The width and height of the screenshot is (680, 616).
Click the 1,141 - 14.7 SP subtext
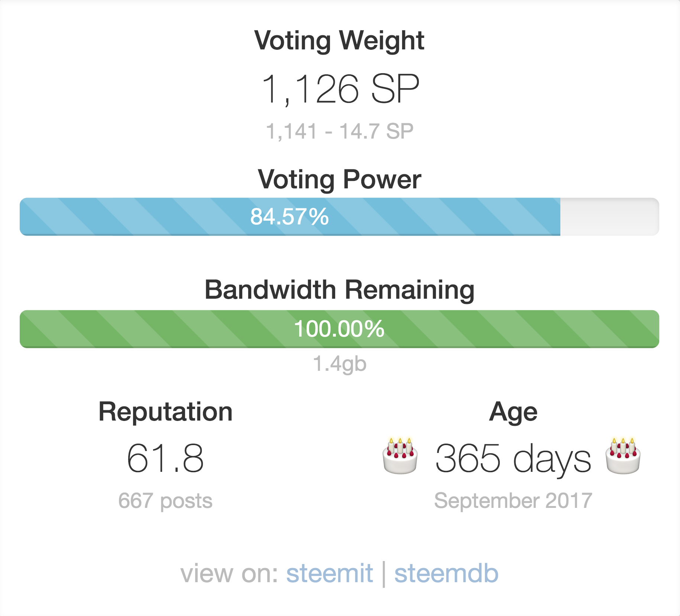coord(340,132)
